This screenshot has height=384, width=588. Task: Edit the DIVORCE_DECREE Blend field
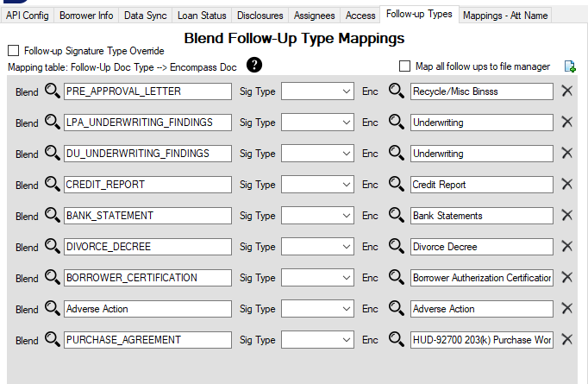tap(147, 247)
